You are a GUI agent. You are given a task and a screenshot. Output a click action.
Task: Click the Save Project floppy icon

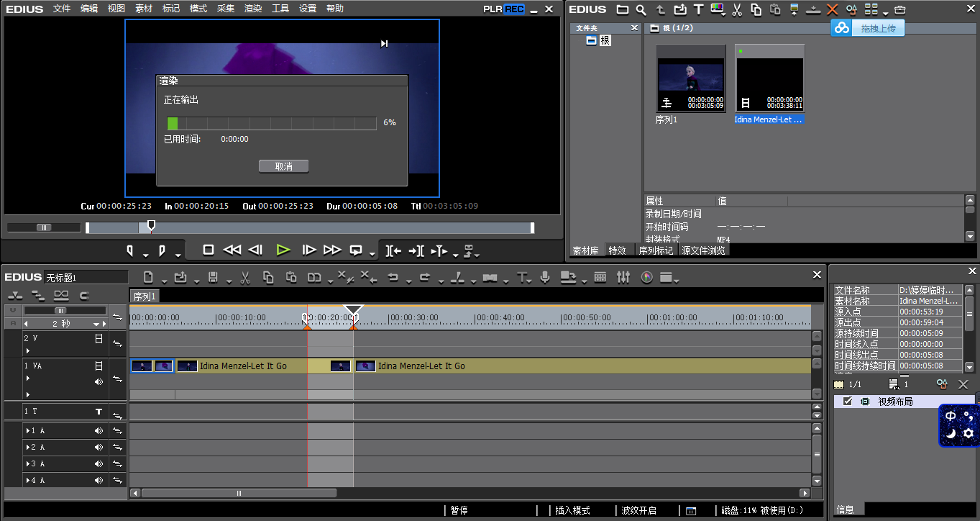213,277
